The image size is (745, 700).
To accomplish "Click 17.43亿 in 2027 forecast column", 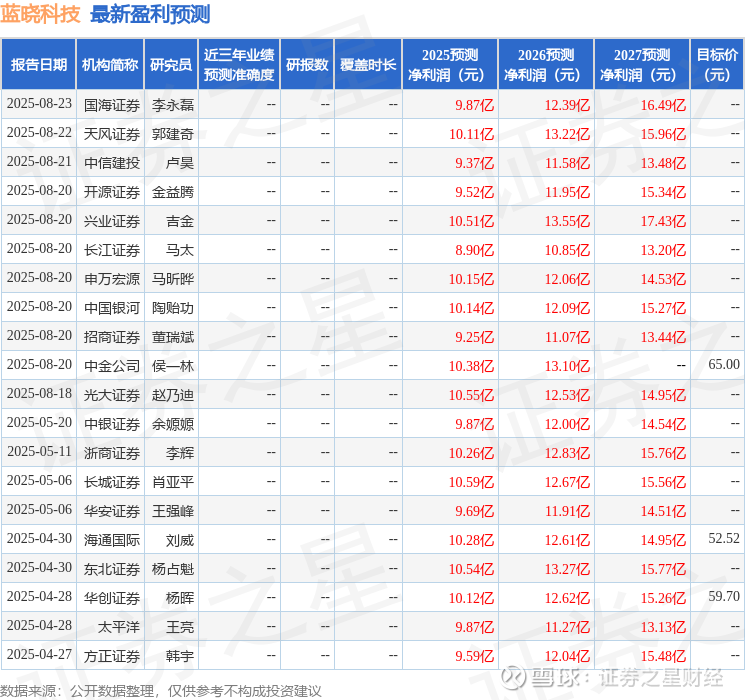I will point(663,221).
